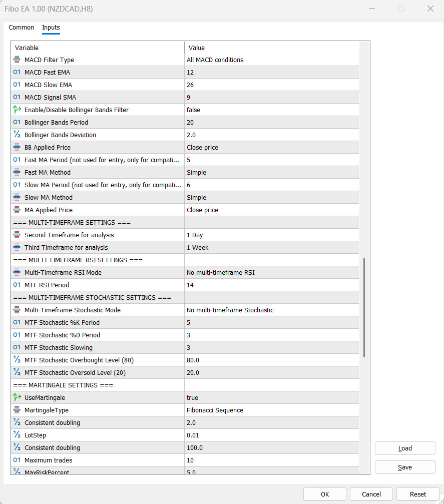This screenshot has height=504, width=444.
Task: Click the fraction icon beside Bollinger Bands Deviation
Action: (x=17, y=135)
